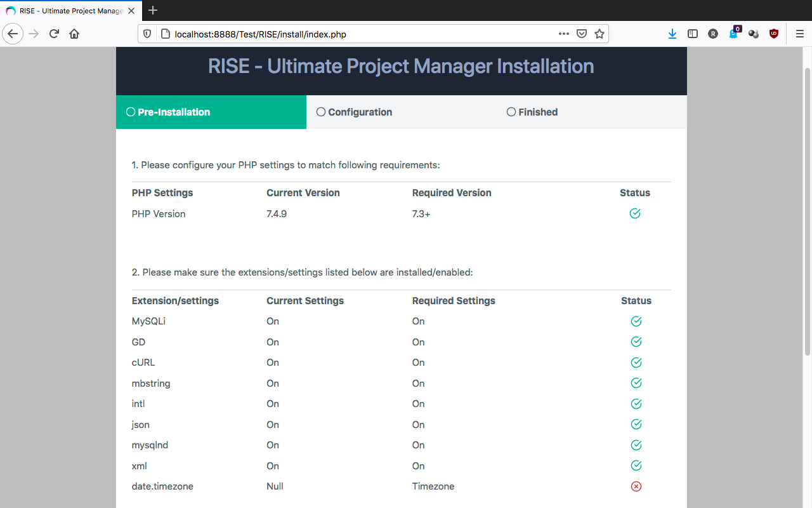Click the GD extension label
812x508 pixels.
point(138,342)
